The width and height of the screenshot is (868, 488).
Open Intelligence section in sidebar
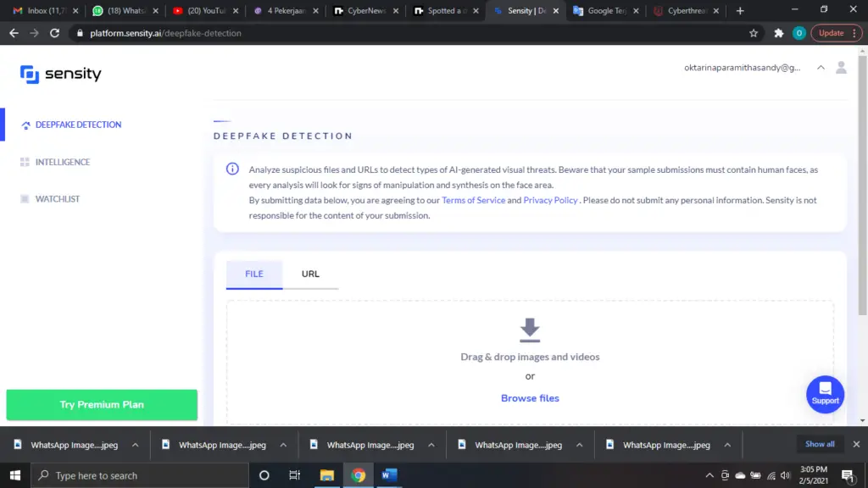tap(55, 162)
